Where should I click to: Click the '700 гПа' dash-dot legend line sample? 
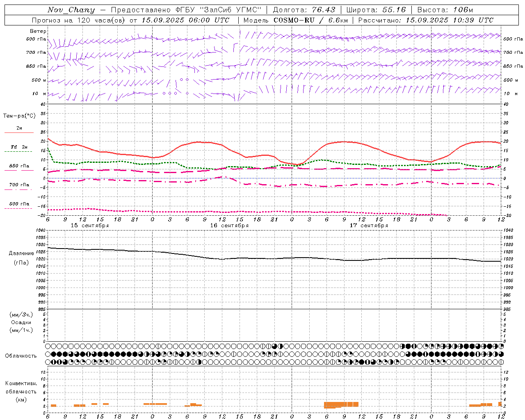click(x=18, y=189)
